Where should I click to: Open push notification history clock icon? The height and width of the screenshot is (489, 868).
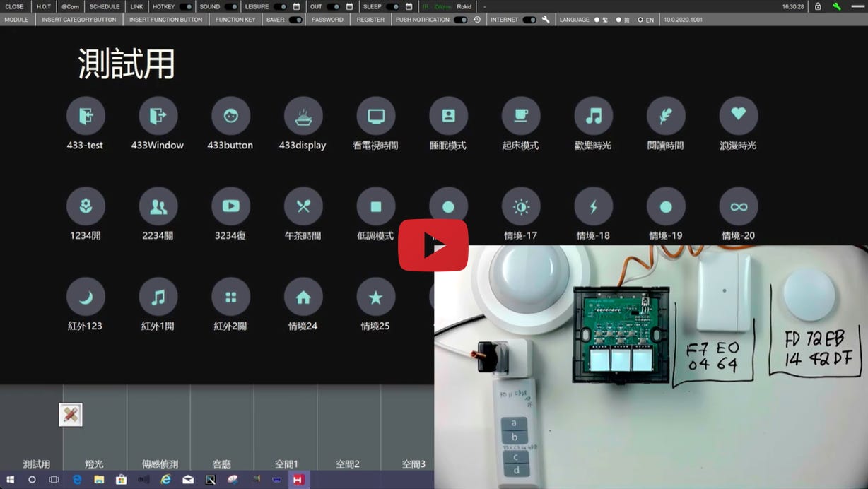[477, 20]
